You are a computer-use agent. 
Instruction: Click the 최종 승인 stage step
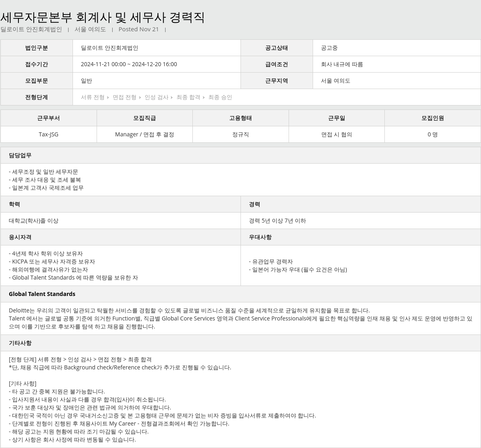pos(220,97)
